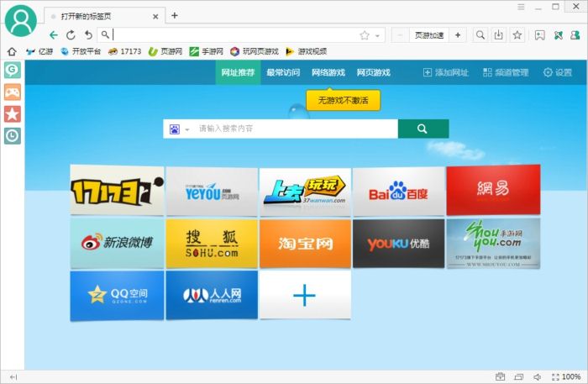Open 设置 settings with gear icon
The image size is (588, 384).
pos(558,72)
